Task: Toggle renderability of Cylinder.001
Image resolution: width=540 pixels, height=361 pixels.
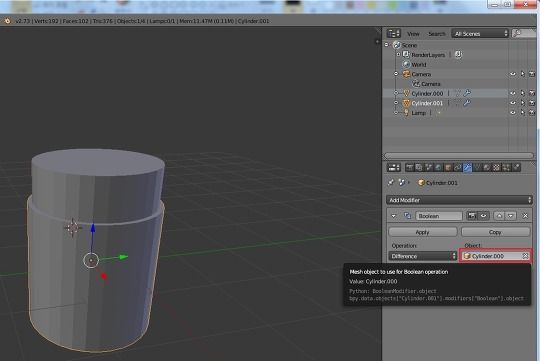Action: pyautogui.click(x=532, y=103)
